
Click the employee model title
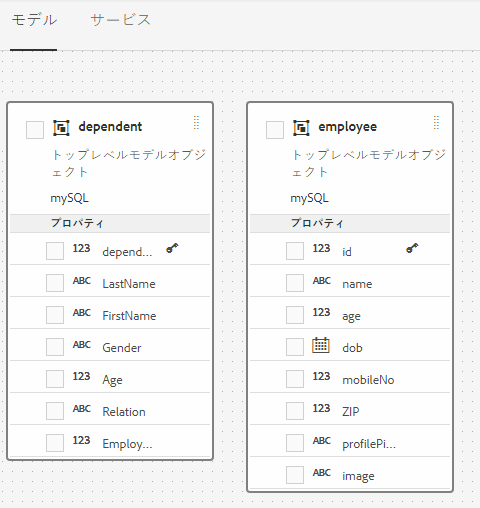pyautogui.click(x=348, y=127)
